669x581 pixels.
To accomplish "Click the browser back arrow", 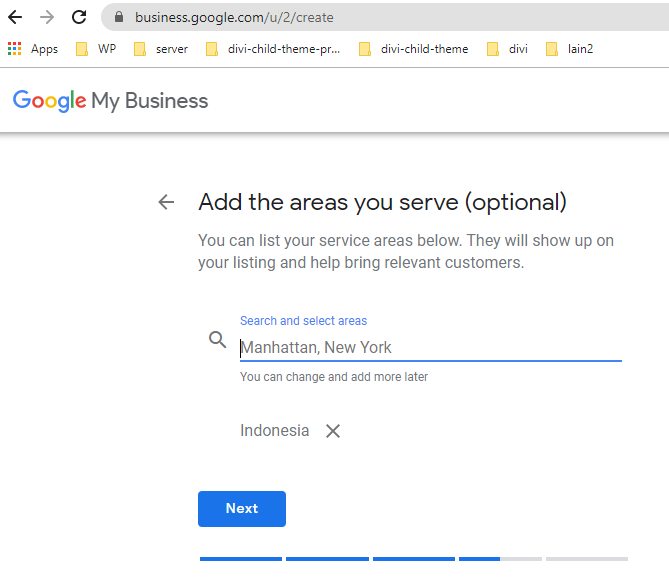I will pyautogui.click(x=15, y=17).
